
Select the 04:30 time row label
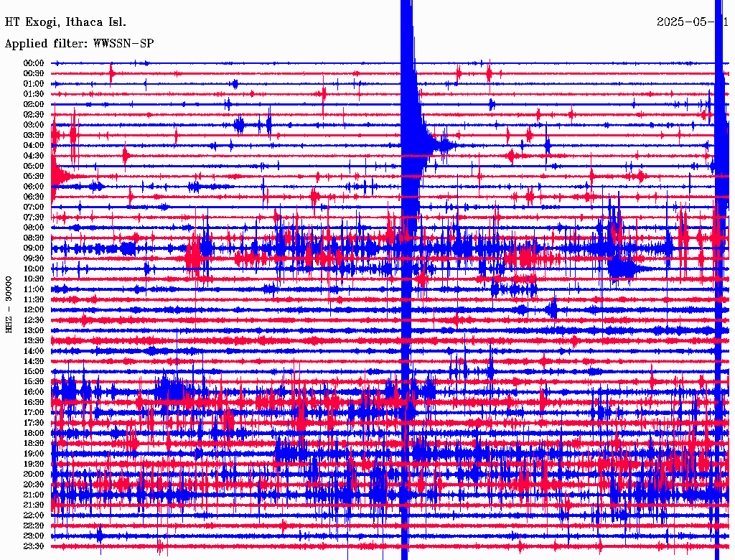[34, 156]
